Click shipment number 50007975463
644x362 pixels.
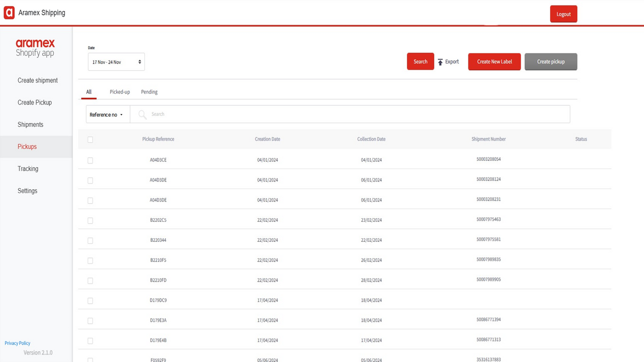(489, 220)
